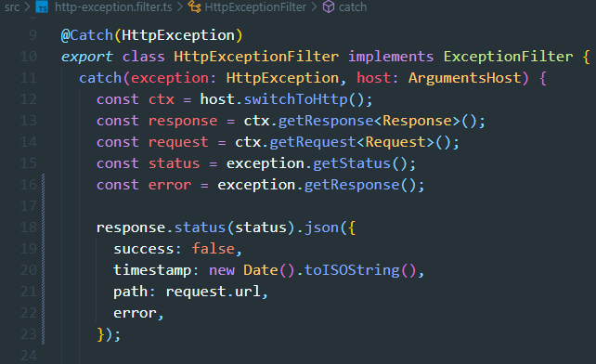Click the 'src' breadcrumb segment

12,7
